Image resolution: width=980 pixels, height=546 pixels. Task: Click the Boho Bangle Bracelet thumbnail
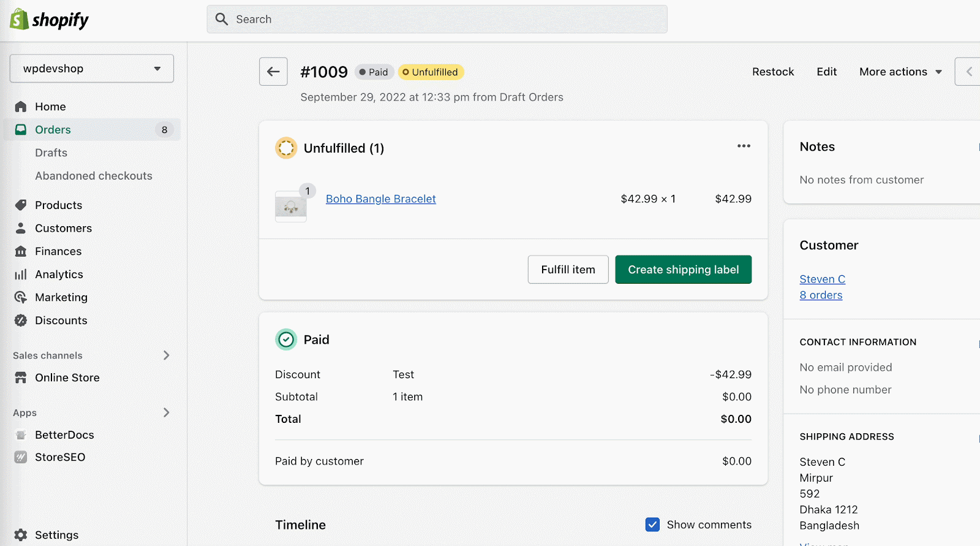pyautogui.click(x=291, y=207)
